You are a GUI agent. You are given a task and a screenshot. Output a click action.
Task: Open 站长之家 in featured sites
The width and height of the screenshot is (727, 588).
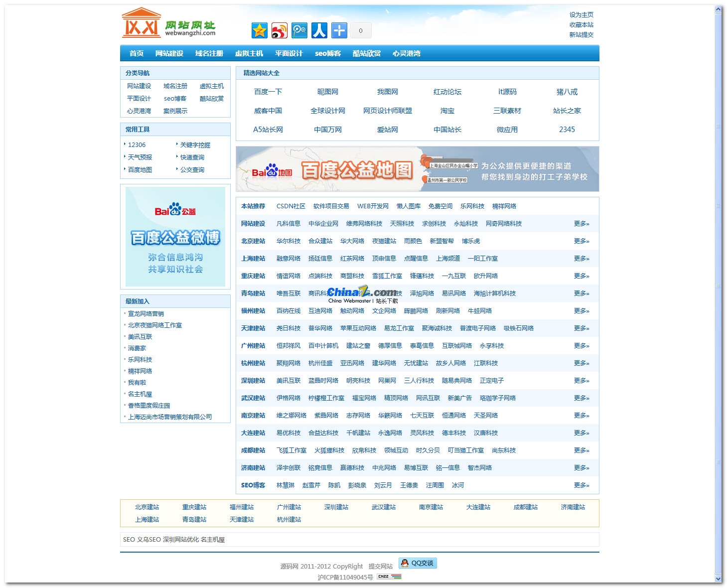pyautogui.click(x=567, y=111)
